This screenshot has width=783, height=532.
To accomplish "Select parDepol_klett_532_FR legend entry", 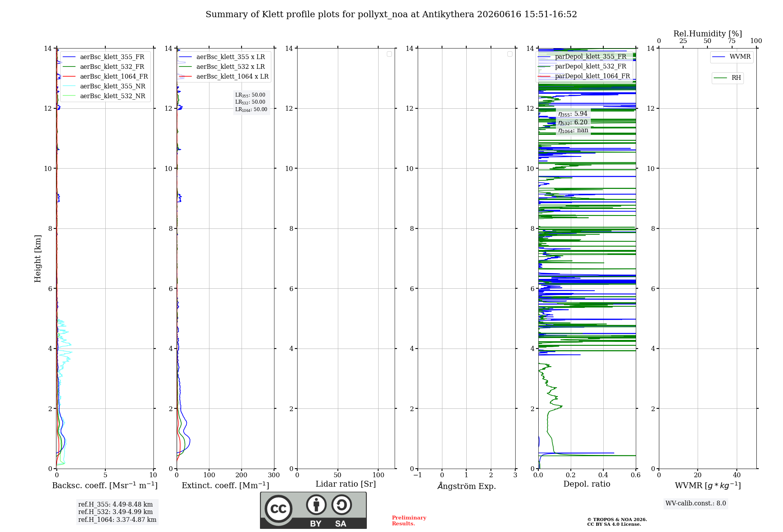I will click(583, 66).
